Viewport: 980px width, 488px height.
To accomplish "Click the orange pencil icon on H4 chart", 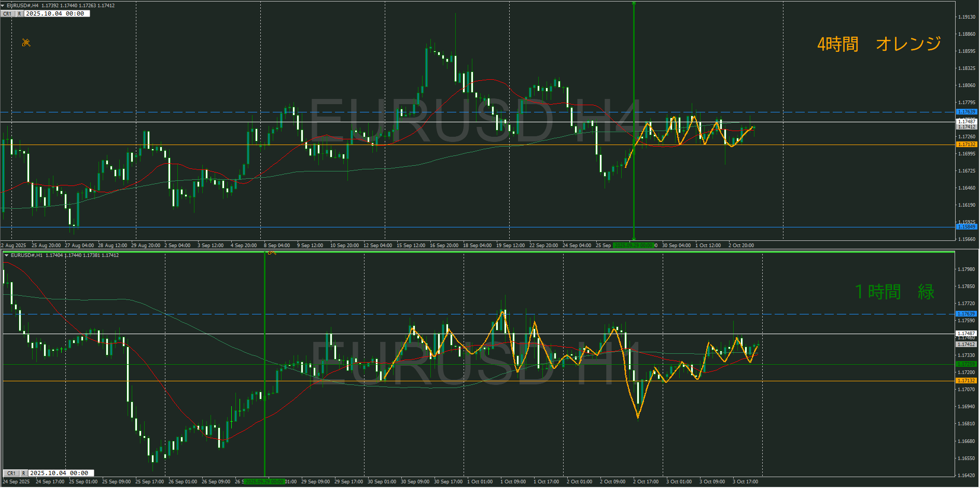I will (26, 42).
